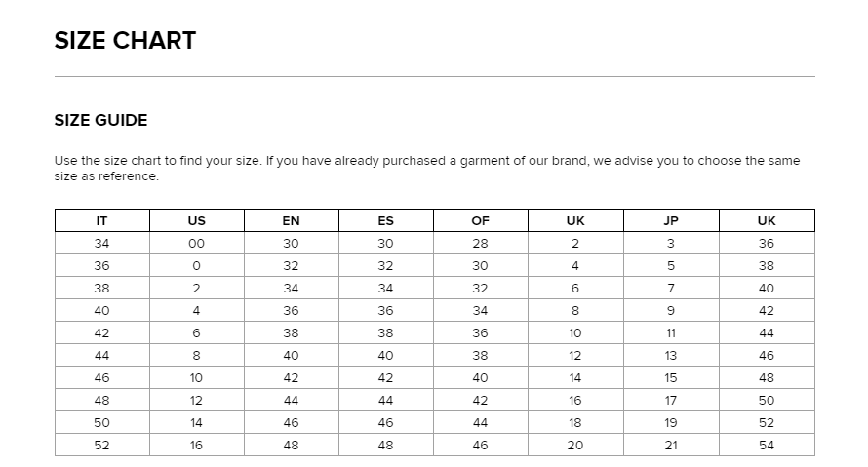Screen dimensions: 868x467
Task: Click IT size 52 cell
Action: point(101,445)
